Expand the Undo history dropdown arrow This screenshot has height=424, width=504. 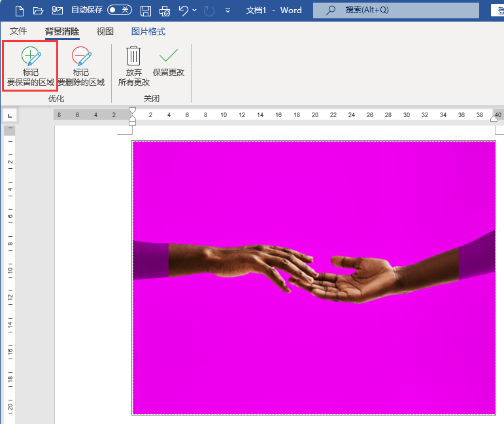pyautogui.click(x=194, y=10)
